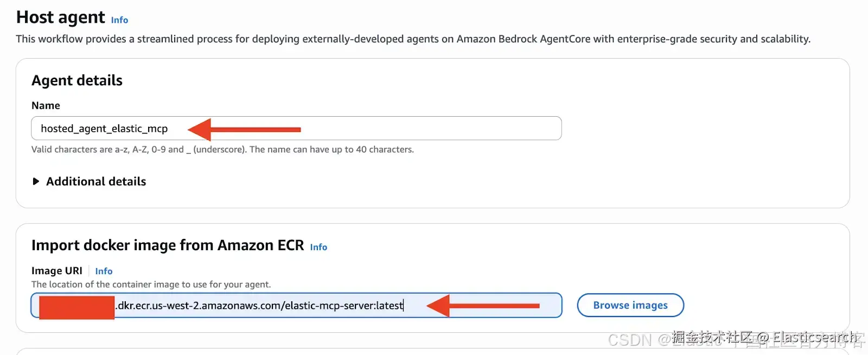
Task: Click the valid characters hint text
Action: [222, 149]
